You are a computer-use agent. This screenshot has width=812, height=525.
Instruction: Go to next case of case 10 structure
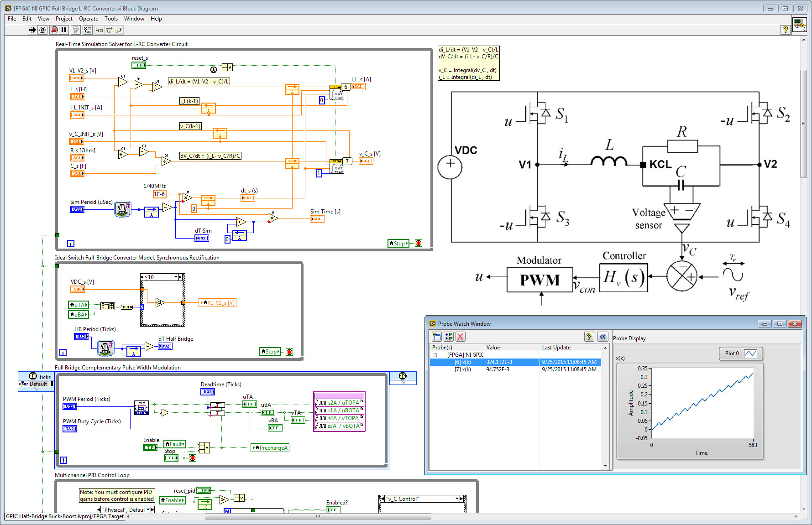point(181,277)
